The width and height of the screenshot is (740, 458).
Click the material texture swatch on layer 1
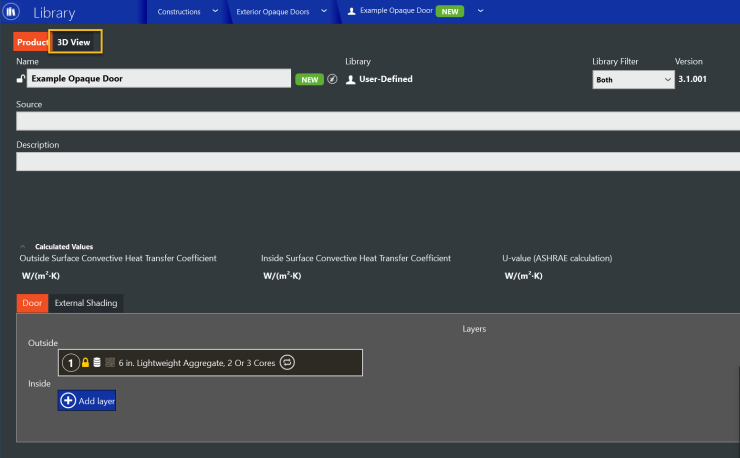(x=110, y=363)
